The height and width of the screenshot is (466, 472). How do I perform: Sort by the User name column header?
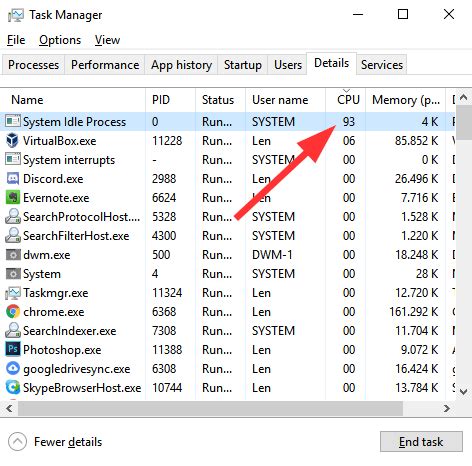pos(285,100)
